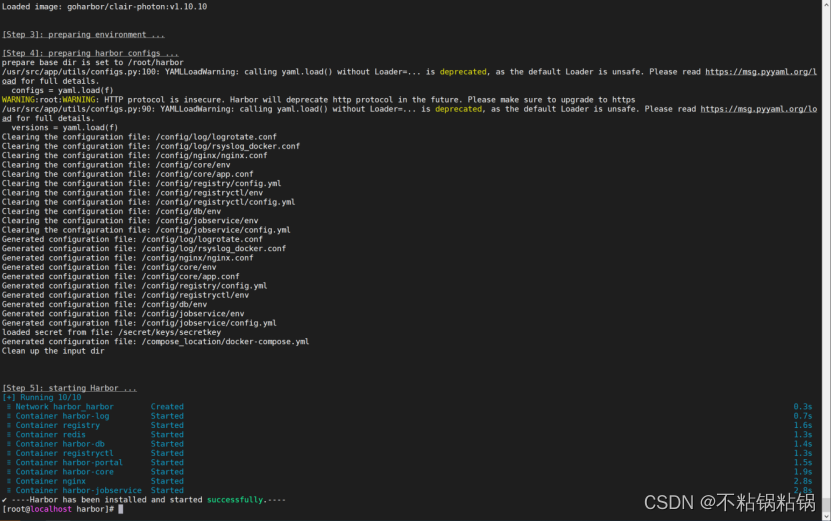Screen dimensions: 831x522
Task: Click the WARNING:root:WARNING HTTP protocol line
Action: click(x=318, y=100)
